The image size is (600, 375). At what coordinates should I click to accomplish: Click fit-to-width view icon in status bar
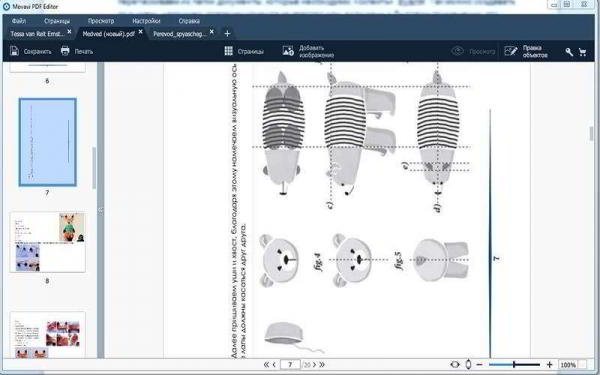tap(455, 365)
